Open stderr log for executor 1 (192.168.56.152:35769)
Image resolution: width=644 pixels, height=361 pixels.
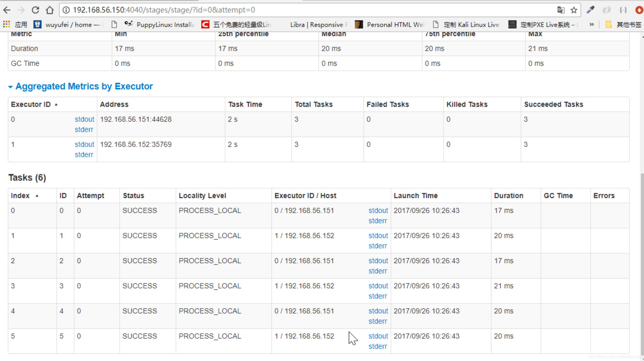[84, 155]
